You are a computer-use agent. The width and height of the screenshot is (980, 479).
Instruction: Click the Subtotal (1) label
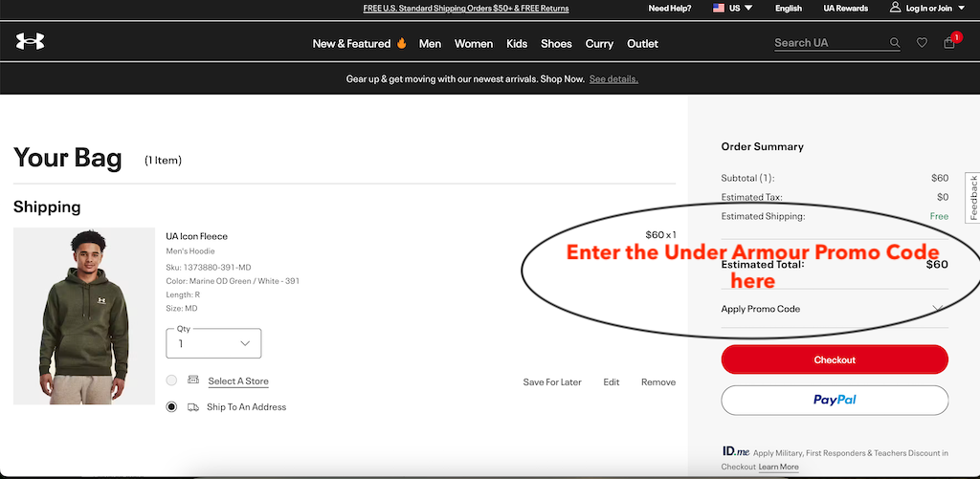(x=747, y=178)
